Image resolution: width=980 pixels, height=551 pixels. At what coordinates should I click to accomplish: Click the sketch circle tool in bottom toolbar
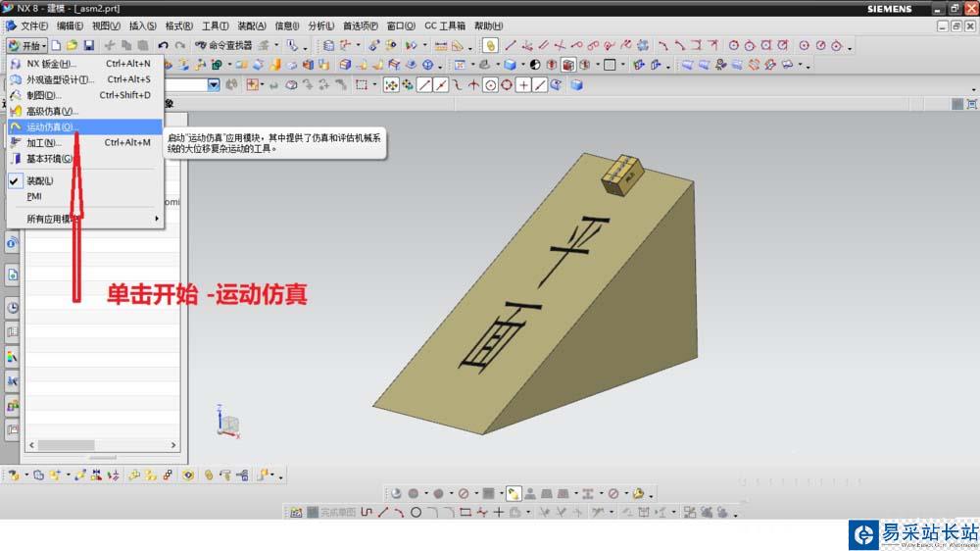(x=416, y=512)
